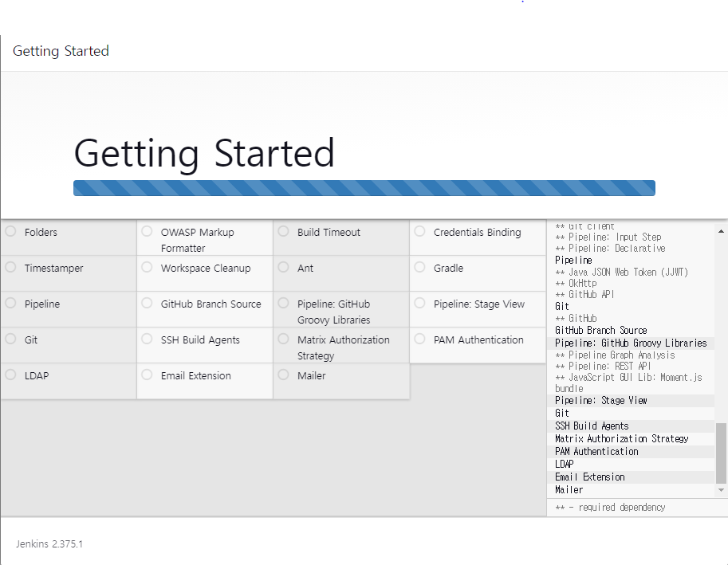728x565 pixels.
Task: Click the status circle beside Build Timeout
Action: point(283,231)
